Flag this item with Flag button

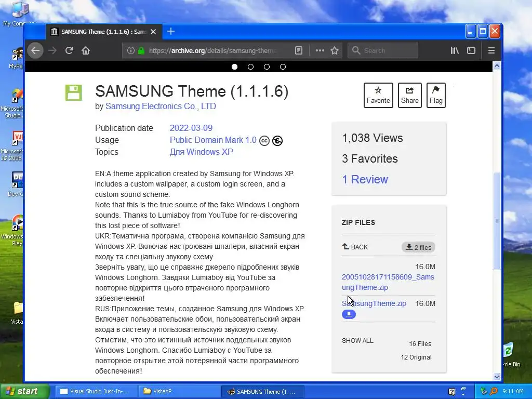coord(436,96)
